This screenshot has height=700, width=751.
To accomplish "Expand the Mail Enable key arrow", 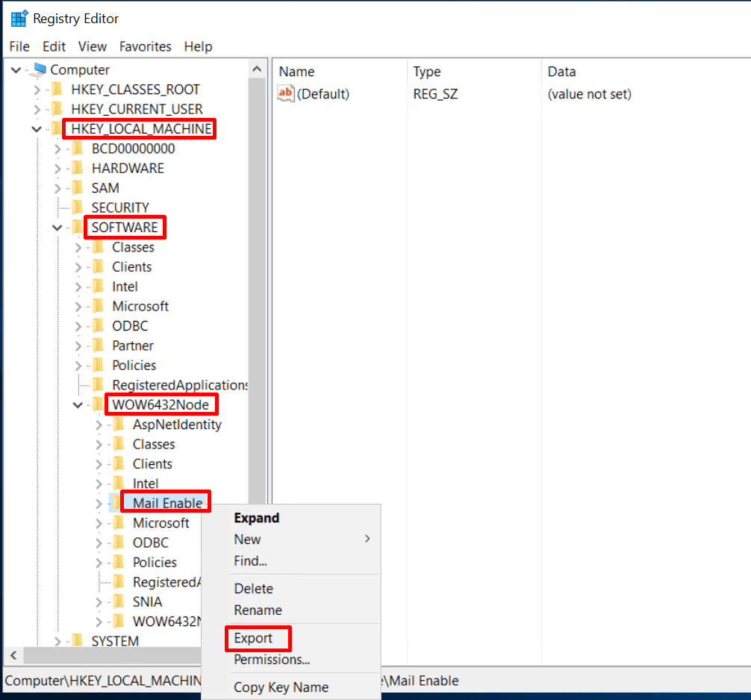I will (99, 504).
